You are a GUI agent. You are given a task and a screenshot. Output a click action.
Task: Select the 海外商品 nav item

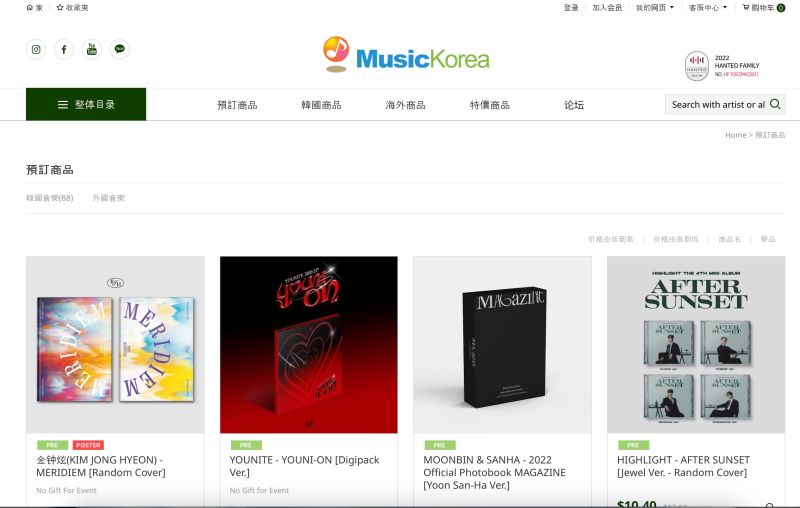[406, 105]
